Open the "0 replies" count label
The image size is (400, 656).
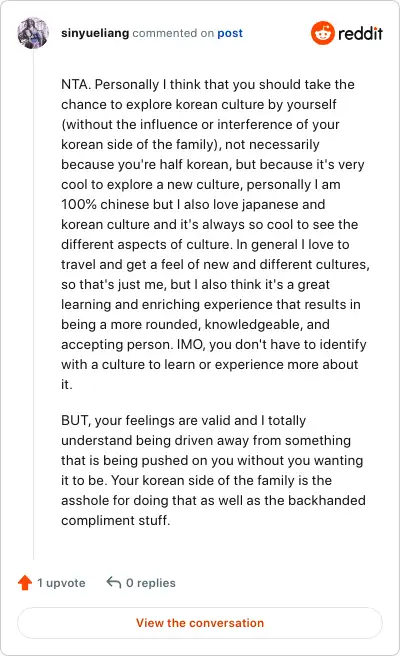tap(151, 583)
